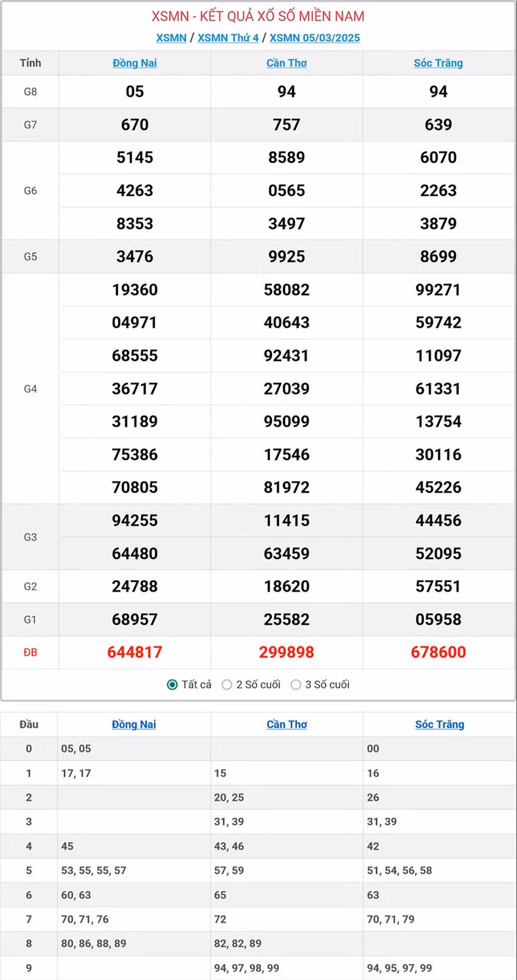The image size is (517, 980).
Task: Select the 3 Số cuối radio option
Action: pos(296,685)
